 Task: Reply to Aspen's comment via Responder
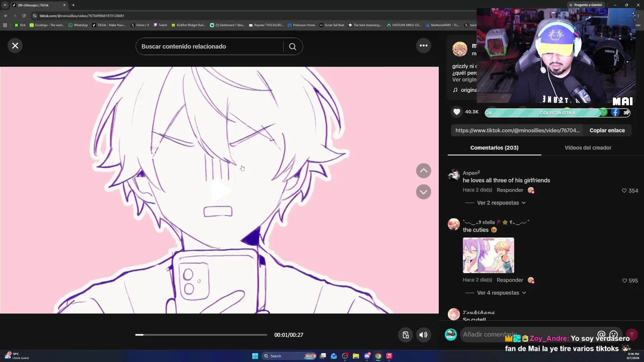pyautogui.click(x=510, y=190)
